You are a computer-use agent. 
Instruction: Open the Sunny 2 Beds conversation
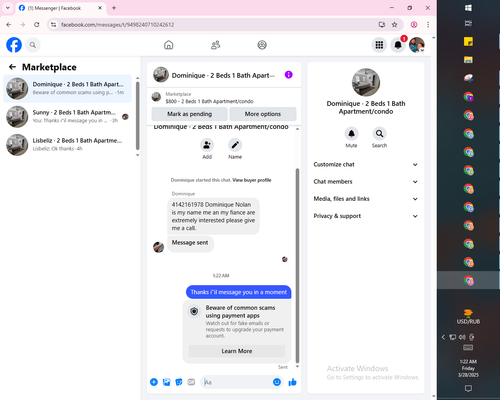(67, 117)
